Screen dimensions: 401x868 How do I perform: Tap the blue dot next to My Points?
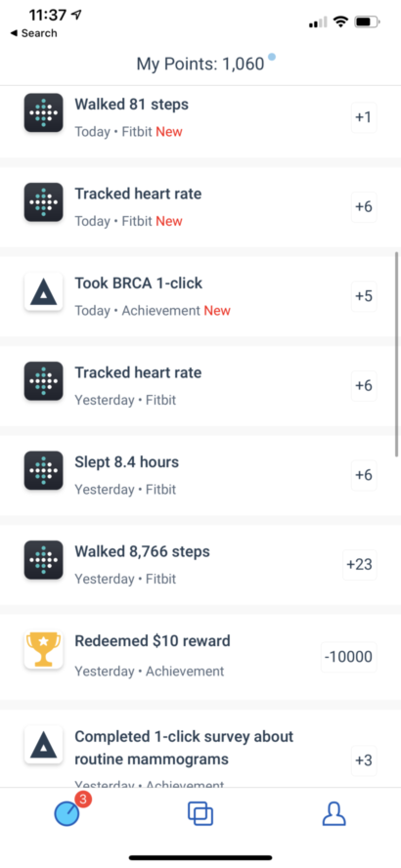(271, 57)
